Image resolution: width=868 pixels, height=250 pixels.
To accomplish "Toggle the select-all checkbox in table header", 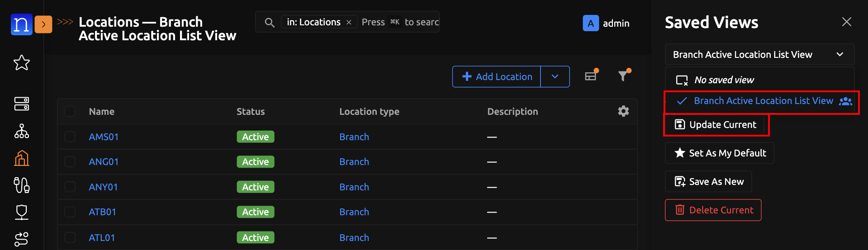I will pos(70,111).
